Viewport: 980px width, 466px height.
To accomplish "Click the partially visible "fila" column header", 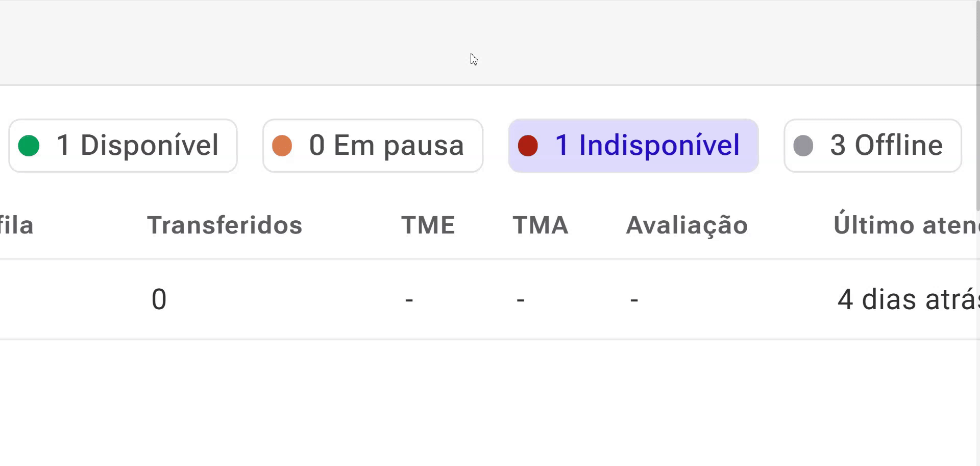I will [x=16, y=225].
